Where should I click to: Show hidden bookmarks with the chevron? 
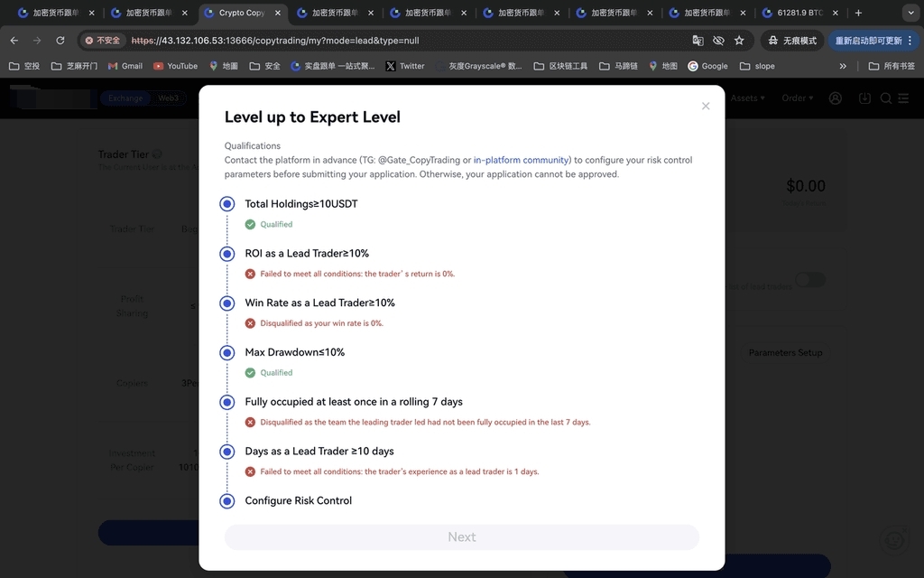coord(843,66)
